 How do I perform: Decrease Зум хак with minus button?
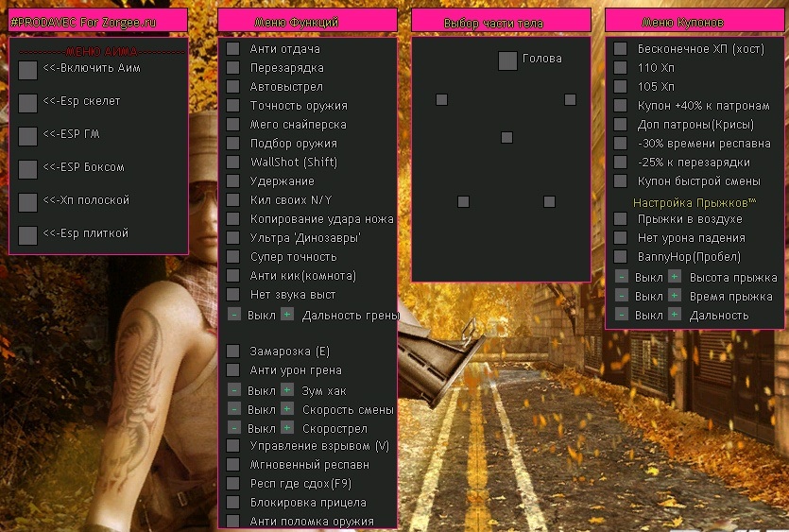click(234, 390)
